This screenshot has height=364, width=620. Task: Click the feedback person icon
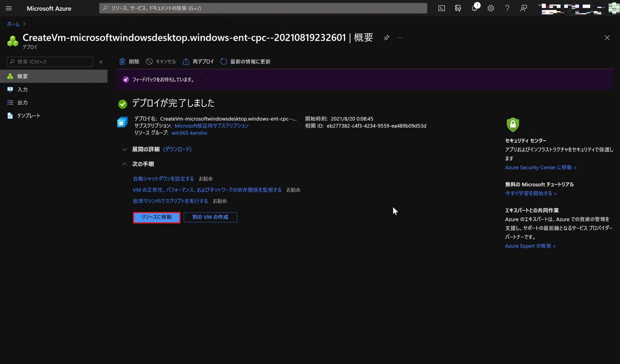click(524, 8)
